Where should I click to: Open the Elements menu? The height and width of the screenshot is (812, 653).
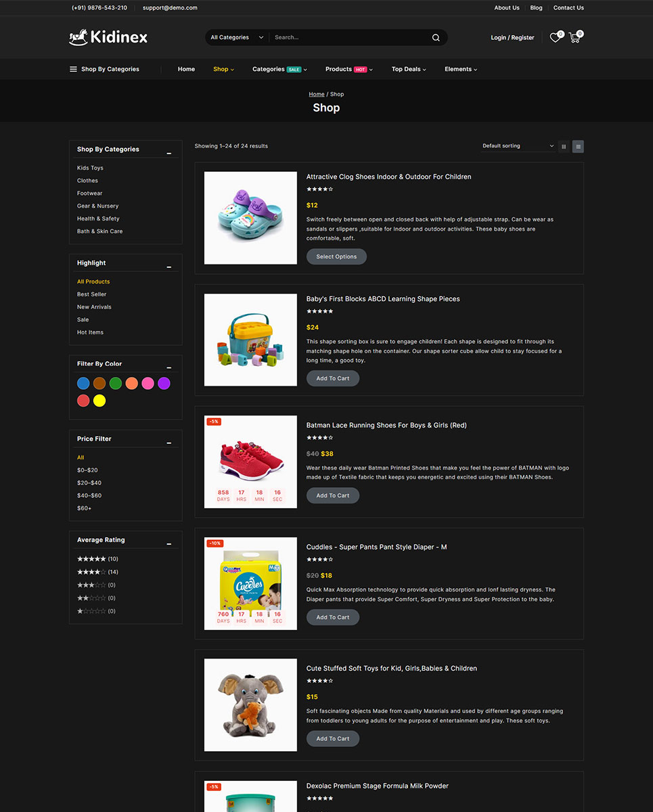tap(460, 69)
